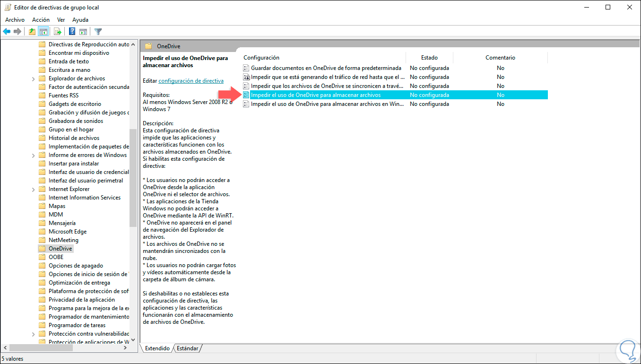Open the Archivo menu
The width and height of the screenshot is (641, 364).
tap(15, 20)
